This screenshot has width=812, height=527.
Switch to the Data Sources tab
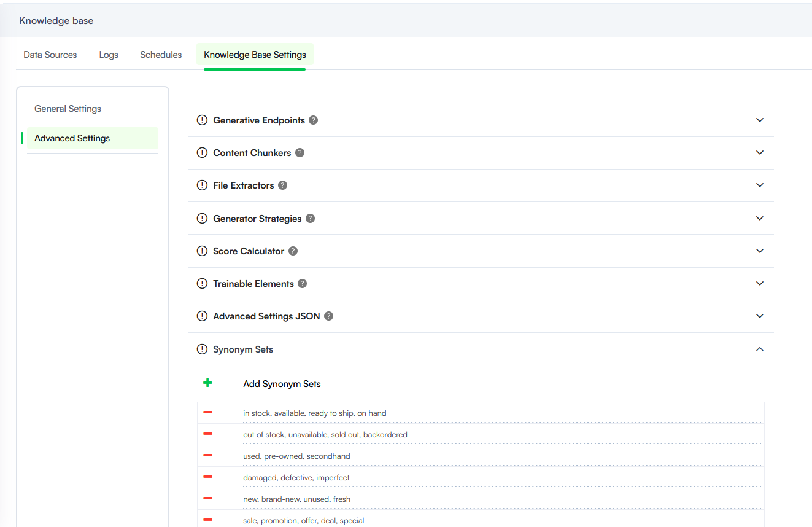50,55
